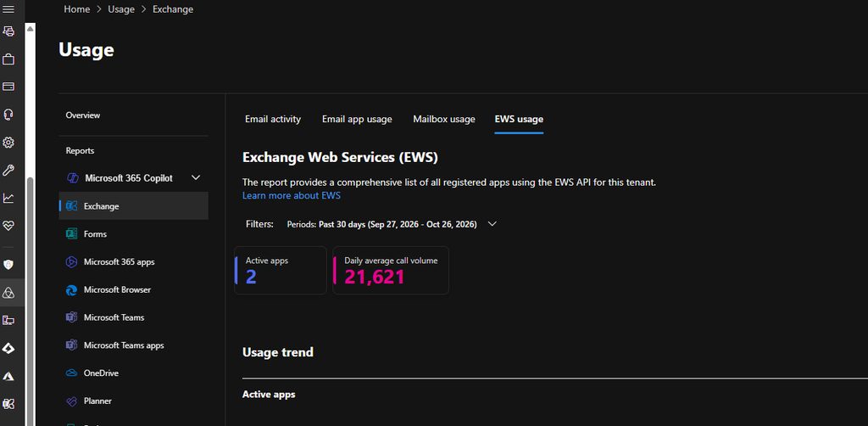Switch to the Mailbox usage tab

coord(444,119)
